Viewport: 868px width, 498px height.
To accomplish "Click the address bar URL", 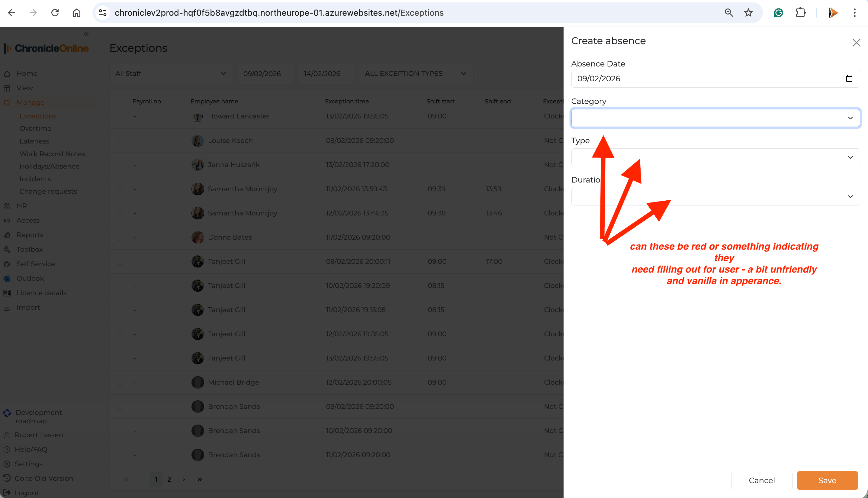I will click(x=279, y=13).
